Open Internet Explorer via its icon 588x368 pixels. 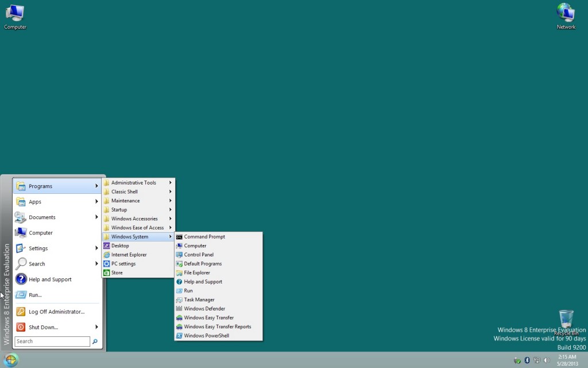pos(106,255)
